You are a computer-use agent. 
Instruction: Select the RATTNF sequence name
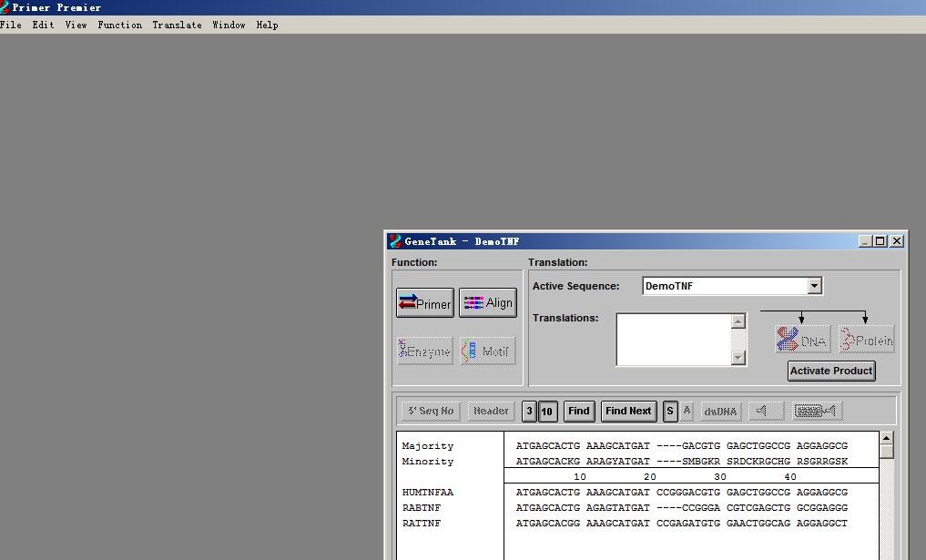coord(421,523)
